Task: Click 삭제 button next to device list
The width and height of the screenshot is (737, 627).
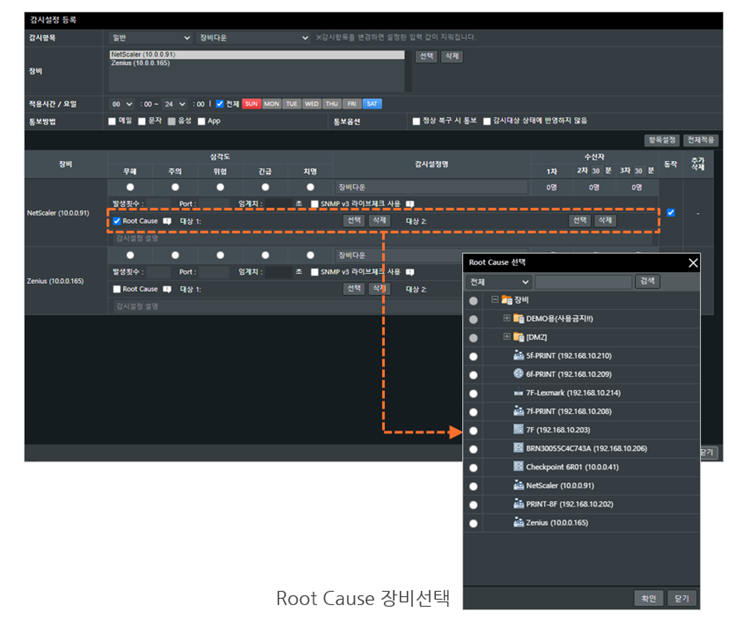Action: (x=452, y=56)
